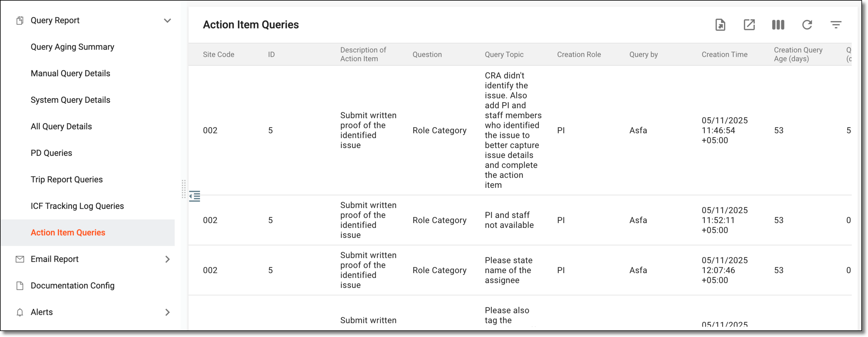Open System Query Details
This screenshot has height=337, width=868.
click(x=70, y=100)
